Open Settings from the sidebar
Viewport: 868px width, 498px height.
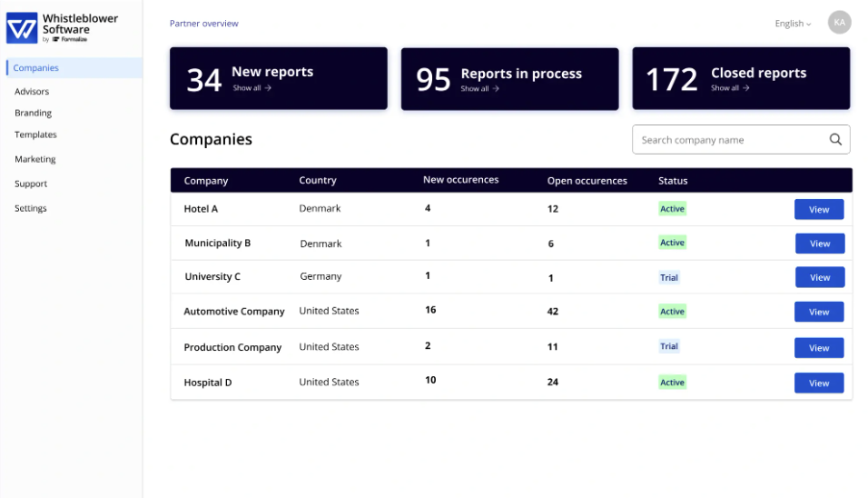click(31, 208)
